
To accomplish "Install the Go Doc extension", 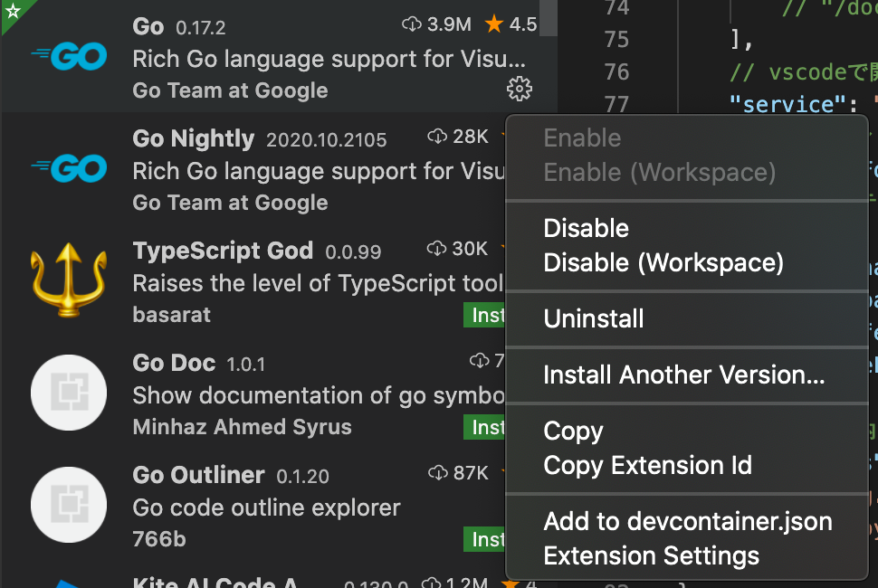I will pos(484,428).
